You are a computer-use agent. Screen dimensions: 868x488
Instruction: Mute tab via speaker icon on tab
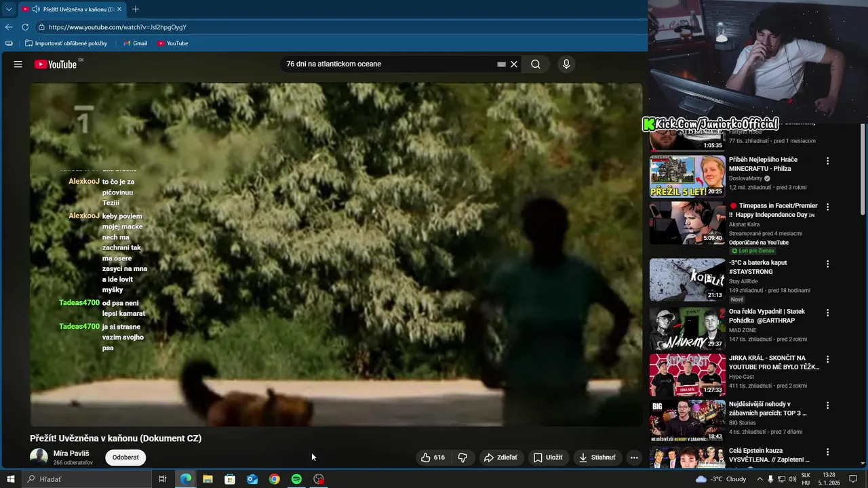(x=35, y=9)
